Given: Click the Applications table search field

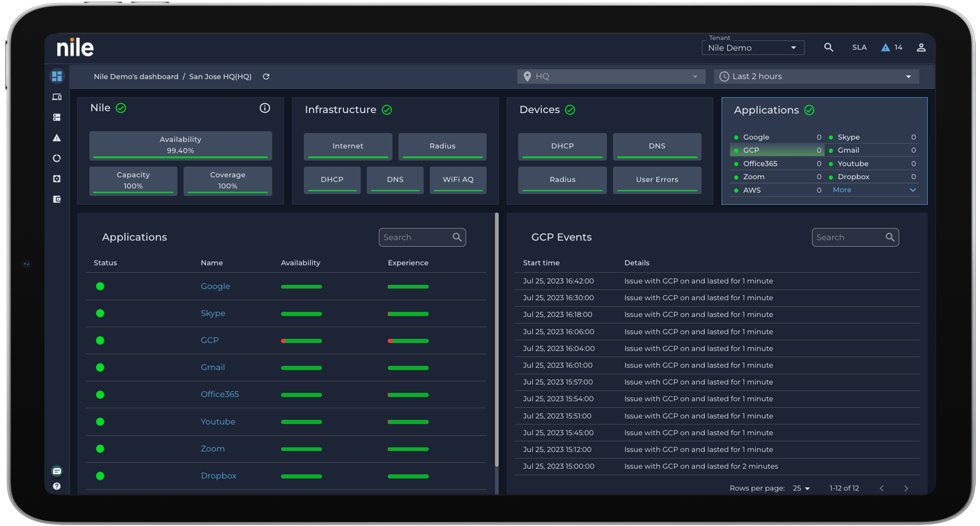Looking at the screenshot, I should coord(422,237).
